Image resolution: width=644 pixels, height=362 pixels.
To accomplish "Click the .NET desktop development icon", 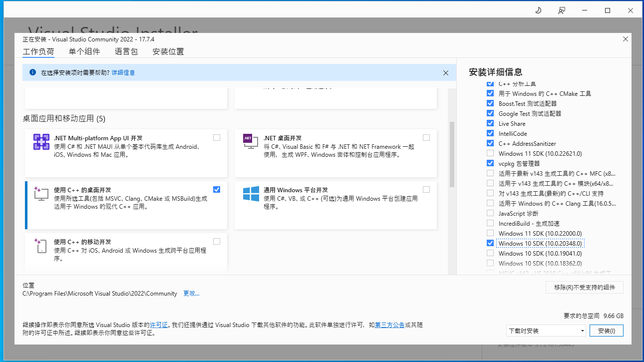I will point(251,140).
